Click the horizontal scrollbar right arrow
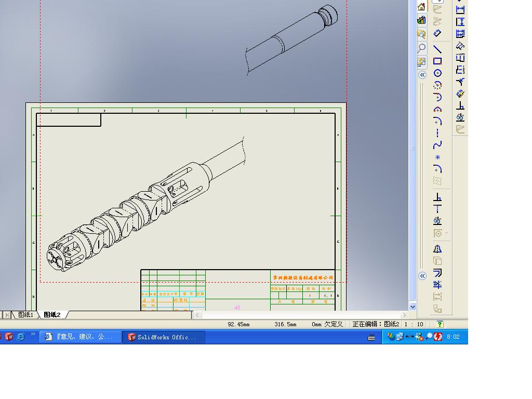Screen dimensions: 532x399 [404, 315]
